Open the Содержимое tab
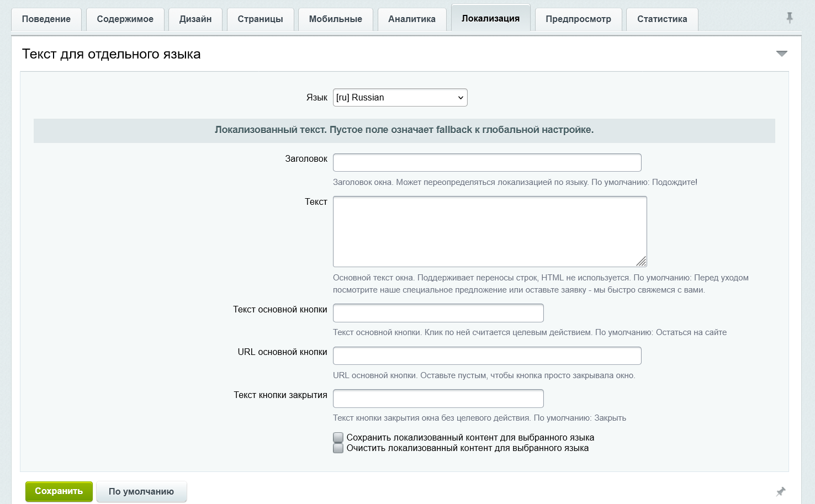Screen dimensions: 815x504 tap(125, 19)
